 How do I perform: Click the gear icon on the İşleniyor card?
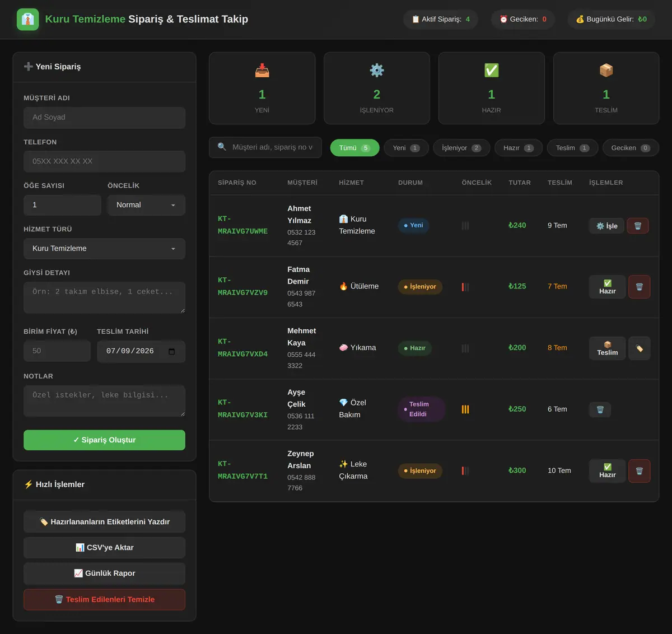[x=377, y=71]
